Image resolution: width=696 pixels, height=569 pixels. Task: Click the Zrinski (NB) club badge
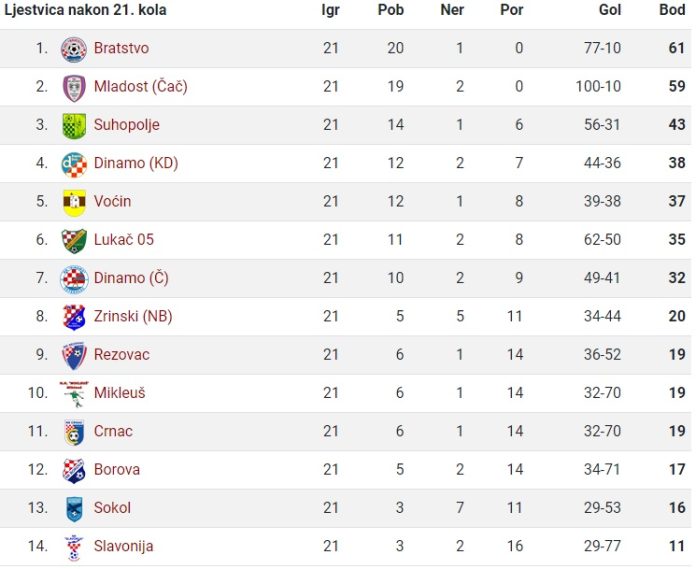coord(74,317)
